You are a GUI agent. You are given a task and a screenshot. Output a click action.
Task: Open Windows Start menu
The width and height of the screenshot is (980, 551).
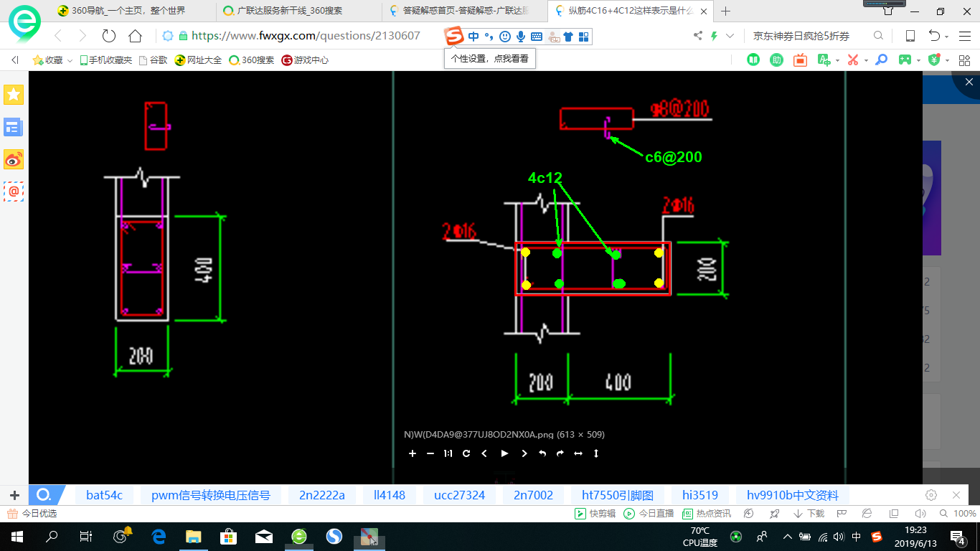click(17, 536)
